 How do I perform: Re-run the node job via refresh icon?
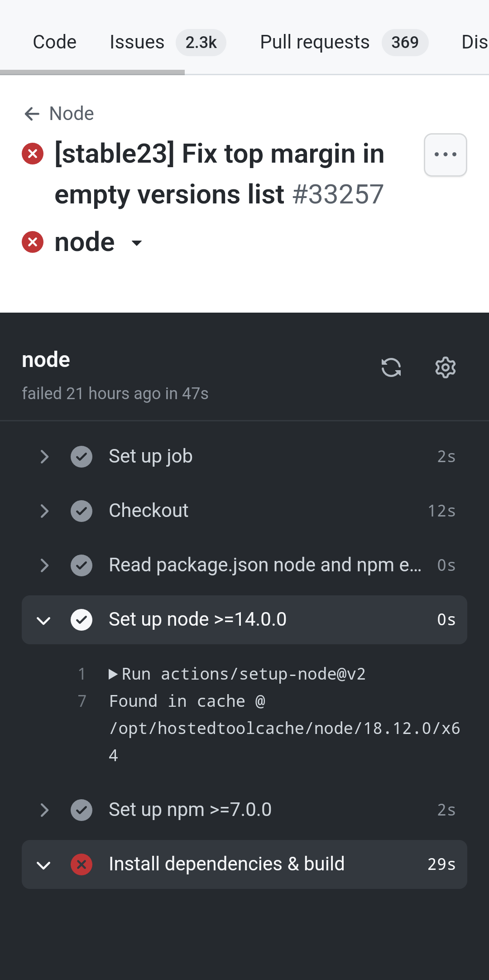[390, 367]
